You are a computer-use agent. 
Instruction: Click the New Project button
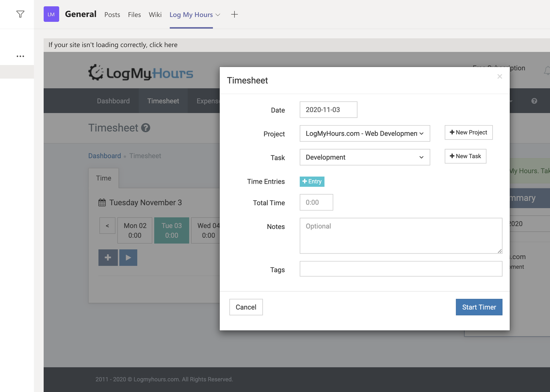click(468, 132)
